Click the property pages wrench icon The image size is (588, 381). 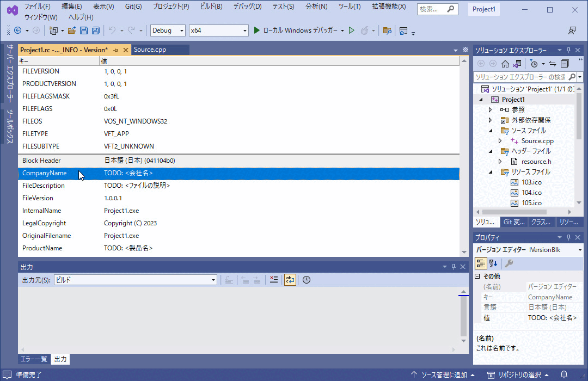(509, 263)
